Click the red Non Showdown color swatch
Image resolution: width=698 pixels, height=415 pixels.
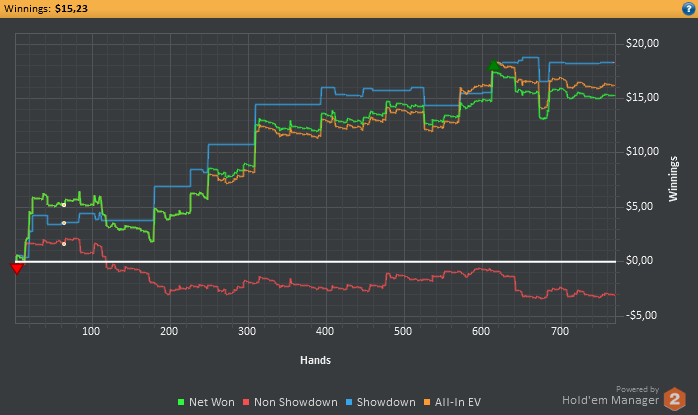pos(246,402)
